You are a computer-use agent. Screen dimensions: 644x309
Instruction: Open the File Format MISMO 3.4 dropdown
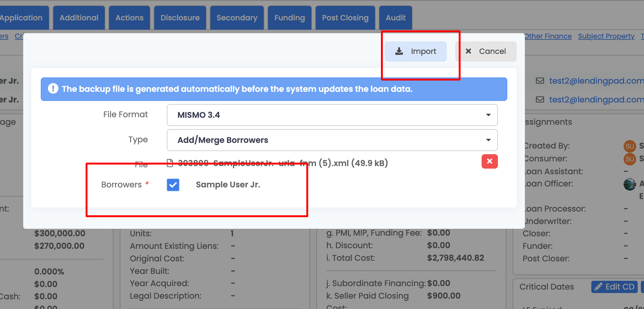[332, 115]
